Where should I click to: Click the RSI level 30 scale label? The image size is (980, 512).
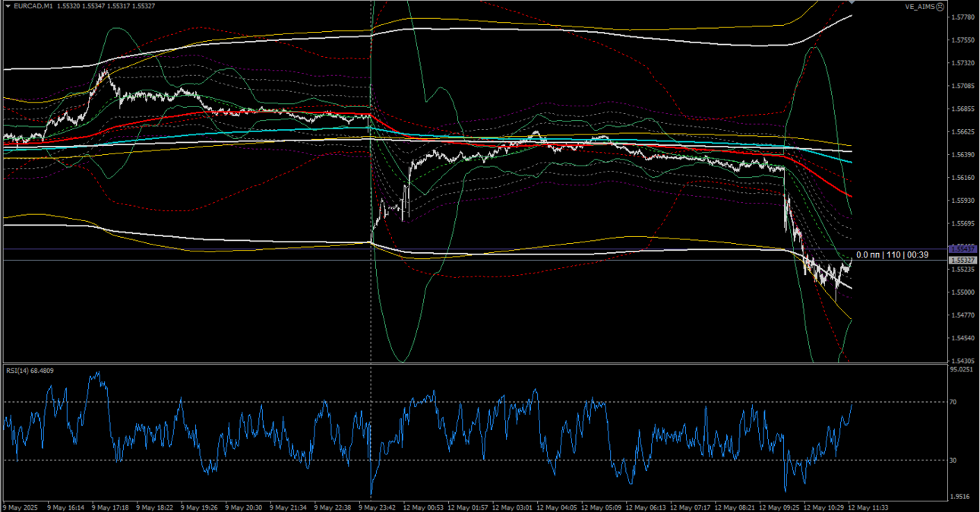[954, 460]
